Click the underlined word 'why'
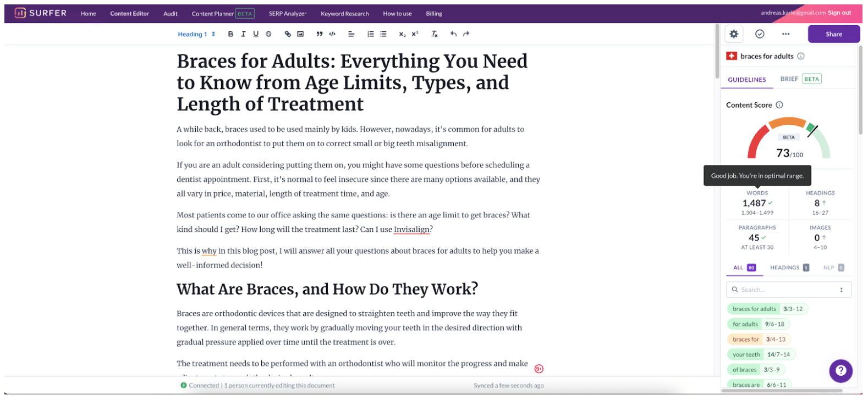Image resolution: width=868 pixels, height=400 pixels. pos(209,251)
